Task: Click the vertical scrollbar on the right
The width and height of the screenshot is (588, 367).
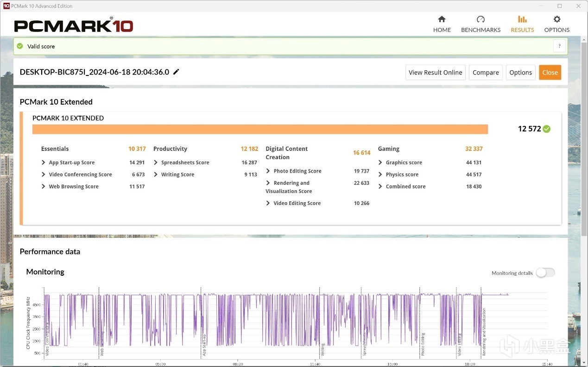Action: pyautogui.click(x=584, y=139)
